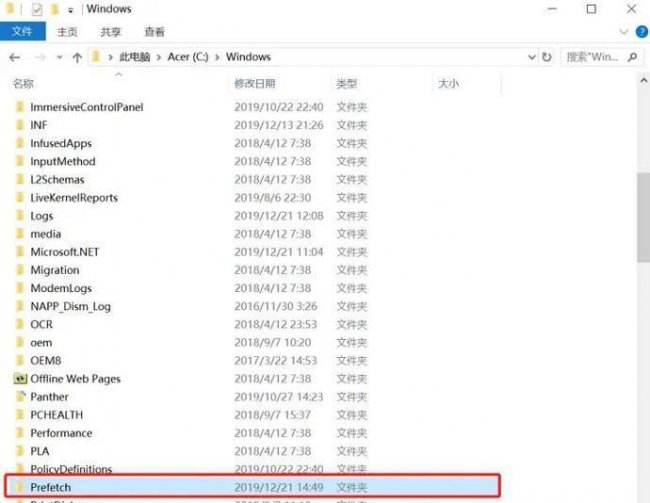Screen dimensions: 650x503
Task: Switch to the 查看 ribbon tab
Action: (x=154, y=32)
